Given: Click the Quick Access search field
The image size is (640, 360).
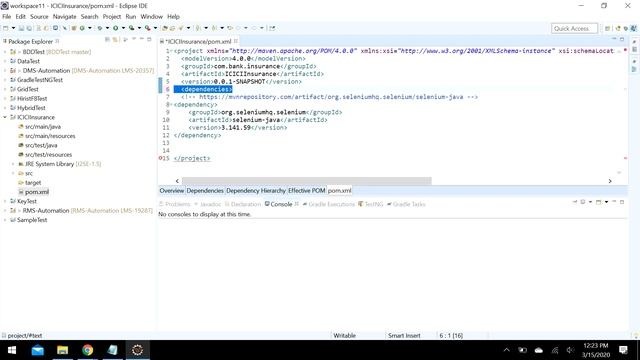Looking at the screenshot, I should 574,29.
